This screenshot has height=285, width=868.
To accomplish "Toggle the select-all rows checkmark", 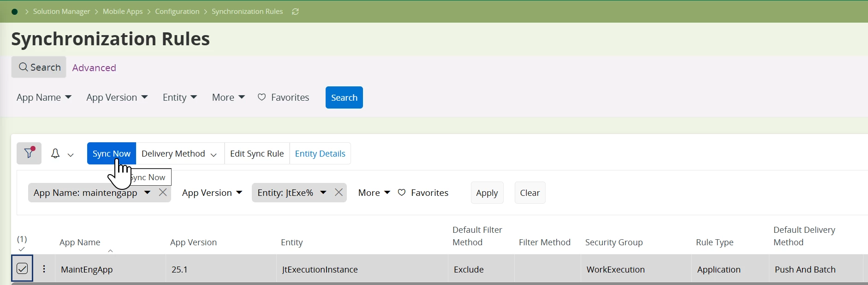I will [x=22, y=249].
